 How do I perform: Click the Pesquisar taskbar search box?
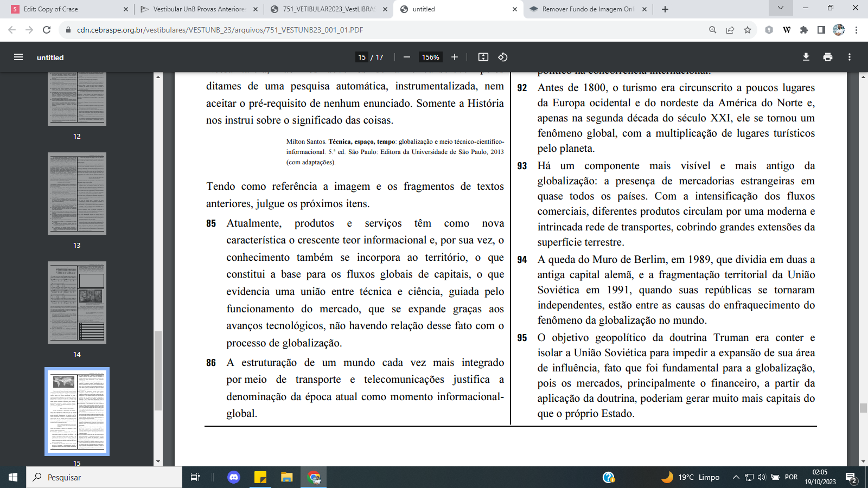(104, 477)
